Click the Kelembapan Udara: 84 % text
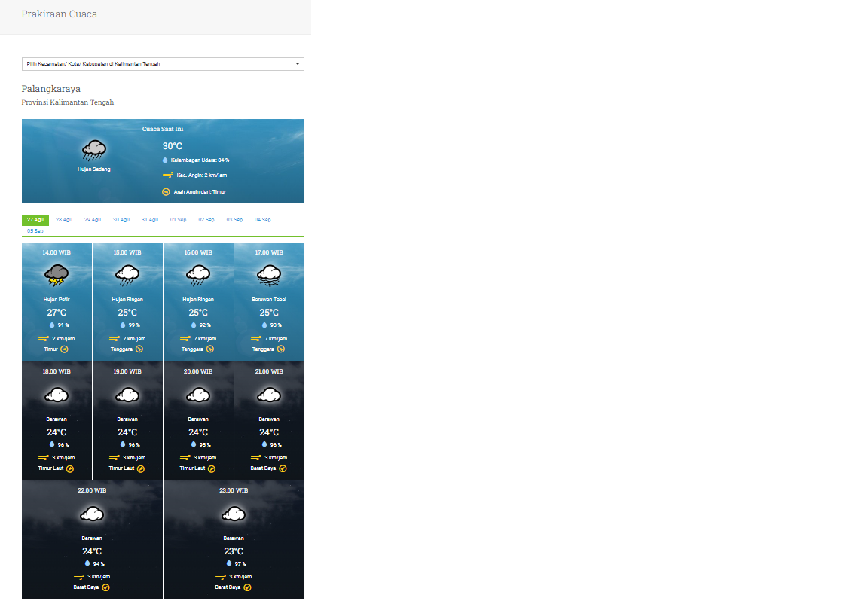 click(x=200, y=160)
